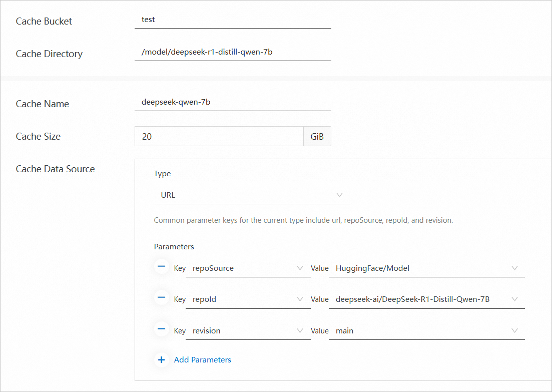
Task: Open the Type dropdown showing URL
Action: pos(339,195)
